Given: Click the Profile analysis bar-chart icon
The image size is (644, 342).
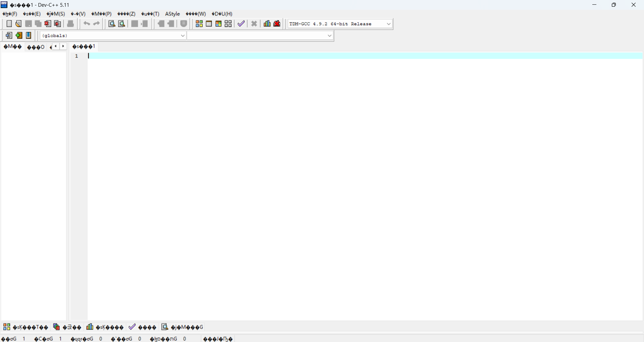Looking at the screenshot, I should (267, 24).
